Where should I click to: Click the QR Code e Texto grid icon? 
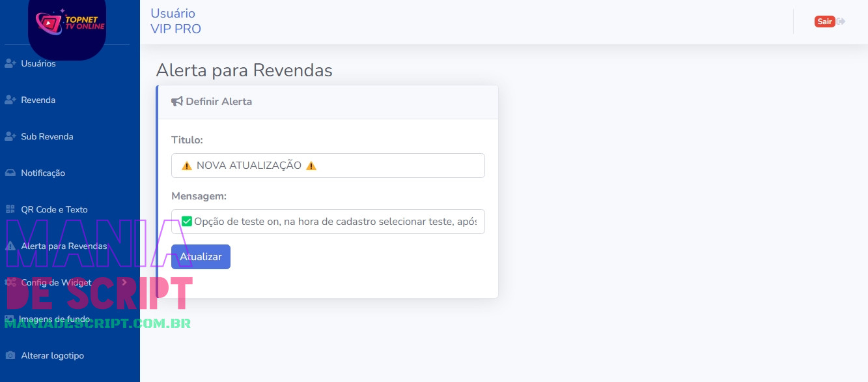[x=10, y=210]
